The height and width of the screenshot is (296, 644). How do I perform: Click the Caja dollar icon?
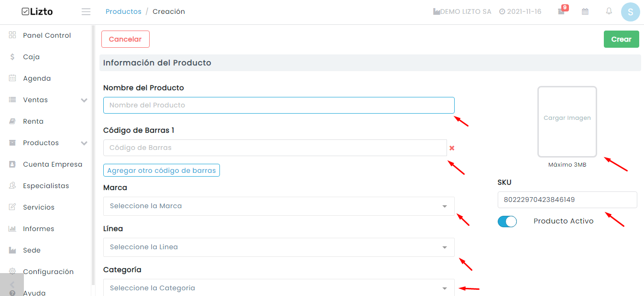tap(12, 57)
